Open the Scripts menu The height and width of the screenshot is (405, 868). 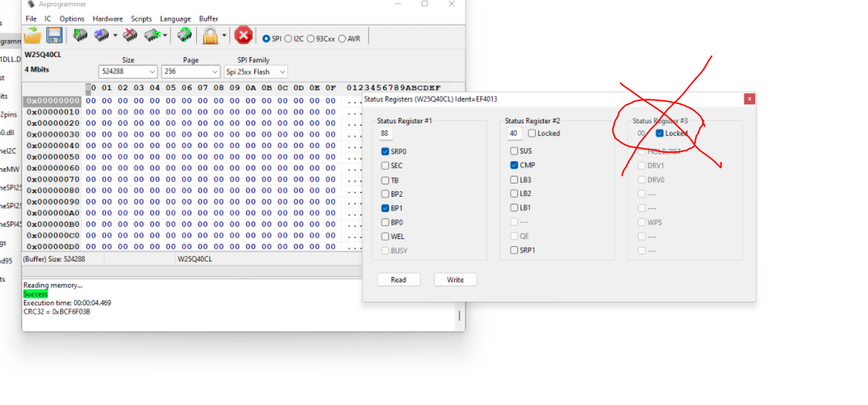click(x=141, y=19)
